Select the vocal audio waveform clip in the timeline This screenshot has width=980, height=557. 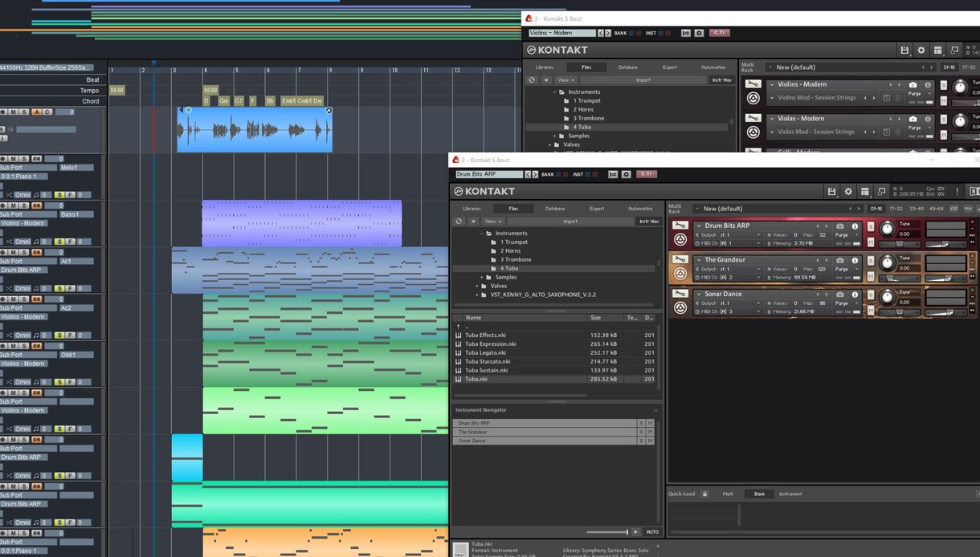coord(255,129)
